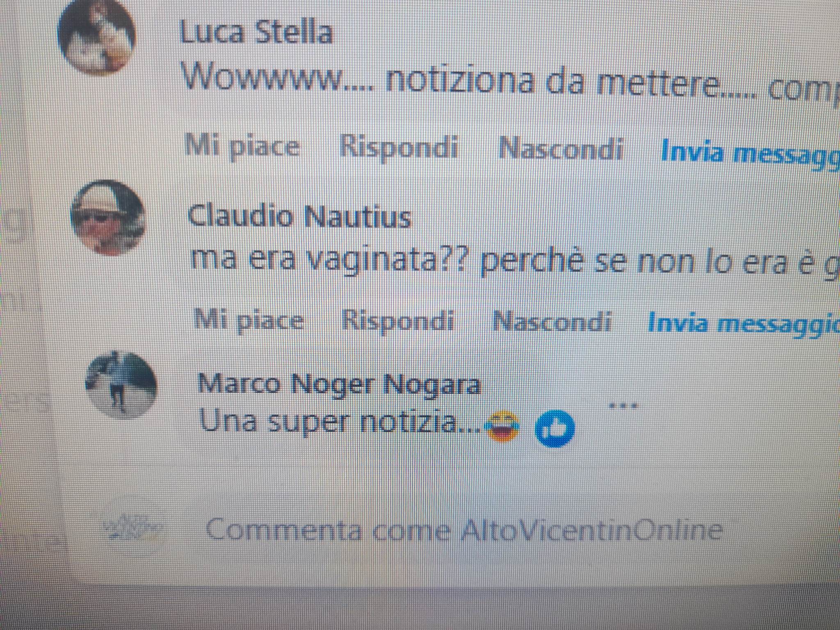
Task: Click Nascondi under Claudio Nautius's comment
Action: click(x=552, y=322)
